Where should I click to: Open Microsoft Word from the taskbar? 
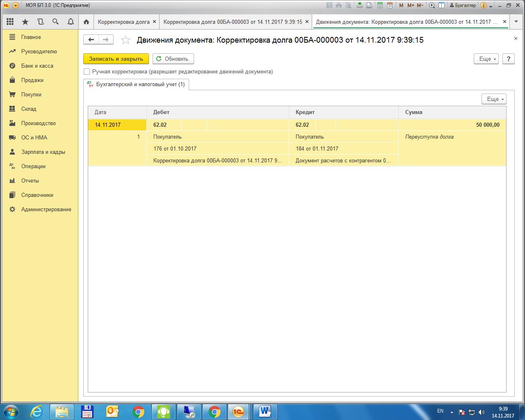click(265, 411)
